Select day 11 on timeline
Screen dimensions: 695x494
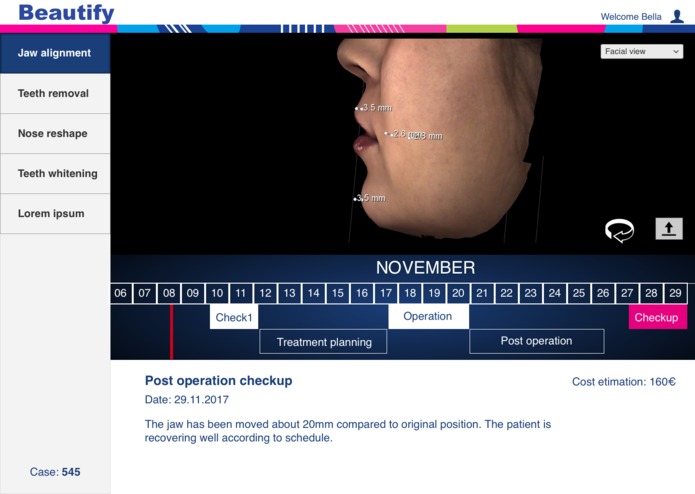(x=241, y=293)
